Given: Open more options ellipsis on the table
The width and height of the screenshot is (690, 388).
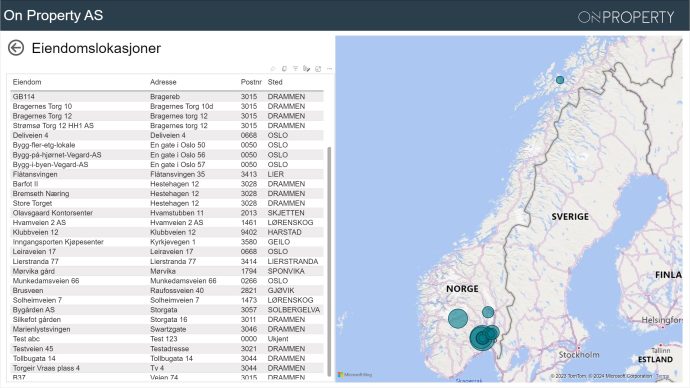Looking at the screenshot, I should (x=329, y=69).
